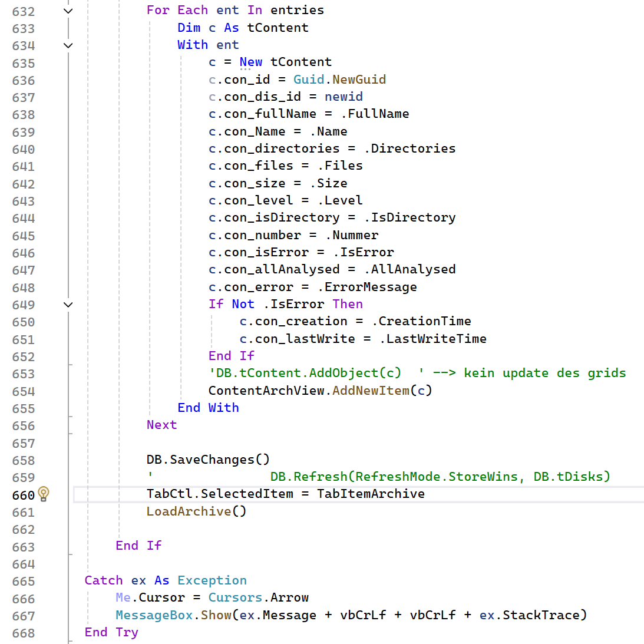Click 'End With' on line 655

208,407
